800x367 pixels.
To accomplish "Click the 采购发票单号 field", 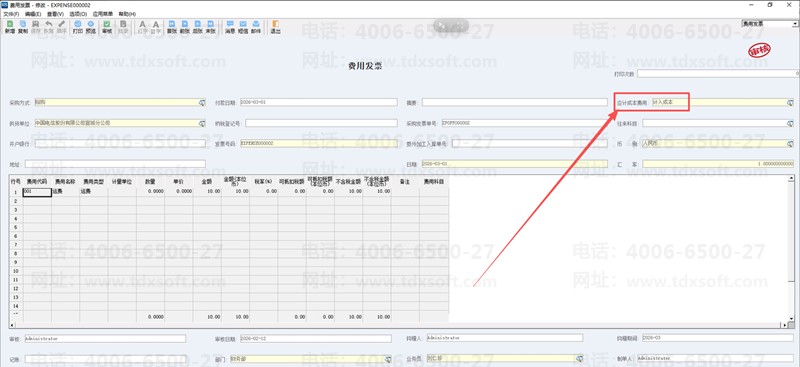I will 524,123.
